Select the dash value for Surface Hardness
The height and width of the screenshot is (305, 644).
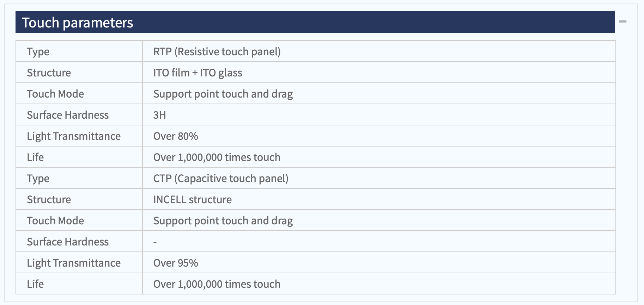tap(155, 242)
